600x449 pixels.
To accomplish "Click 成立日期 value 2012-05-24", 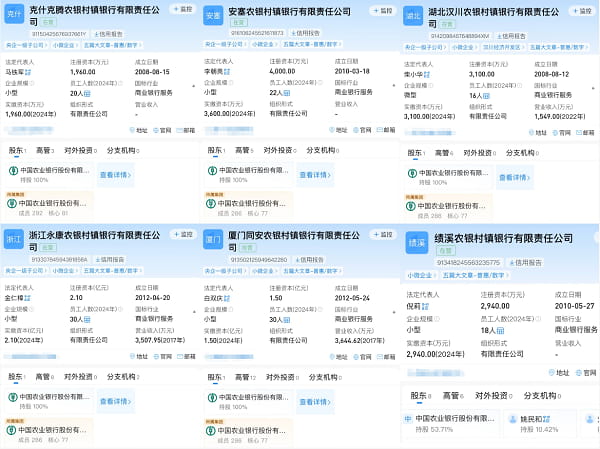I will click(352, 298).
